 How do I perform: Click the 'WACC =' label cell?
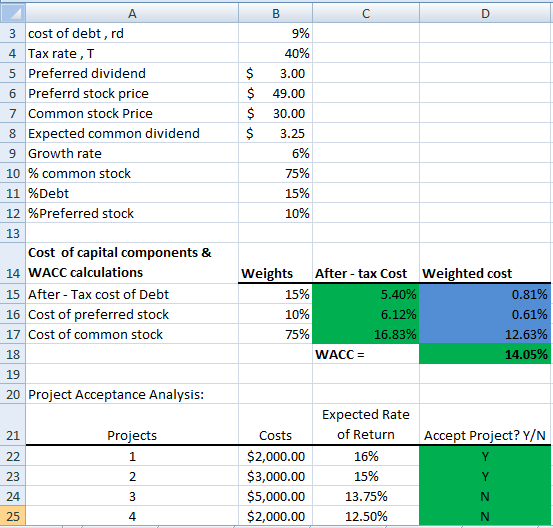[x=366, y=354]
